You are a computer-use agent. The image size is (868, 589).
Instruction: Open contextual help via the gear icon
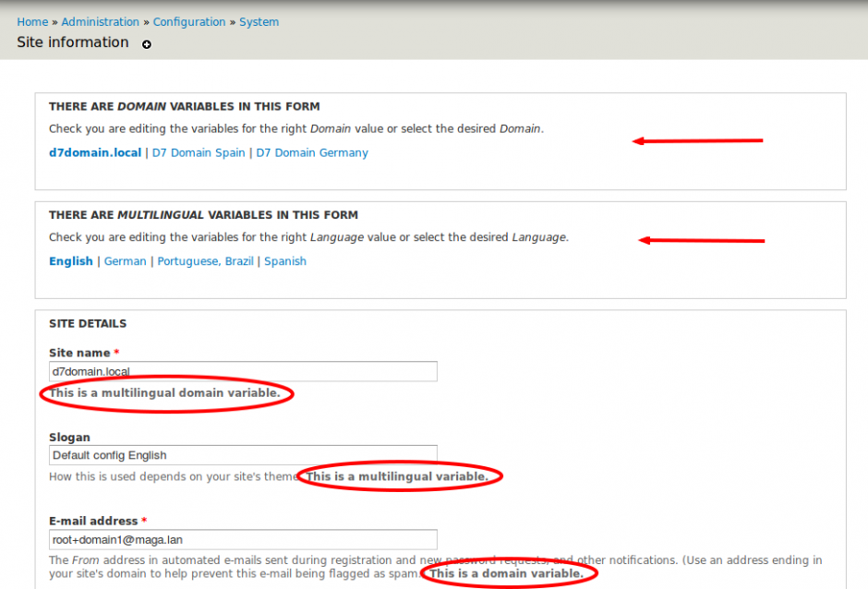pos(146,44)
